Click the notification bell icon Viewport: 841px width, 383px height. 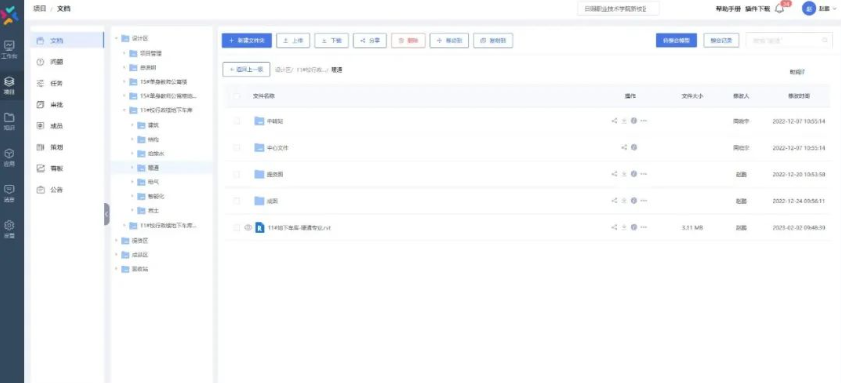(780, 9)
